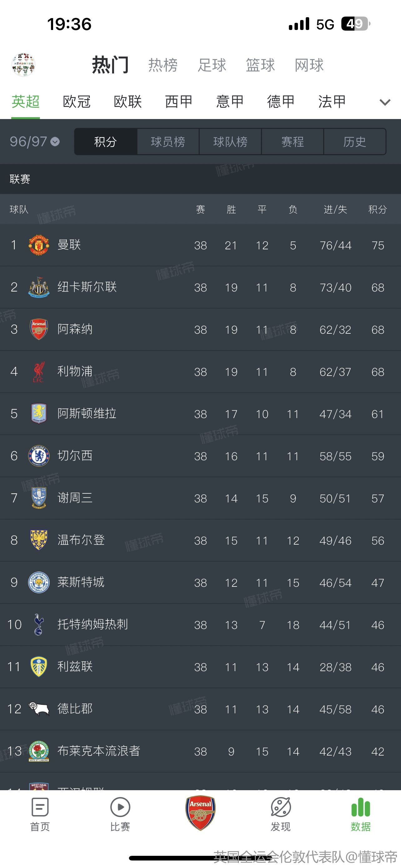
Task: Open the 96/97 season dropdown
Action: coord(34,142)
